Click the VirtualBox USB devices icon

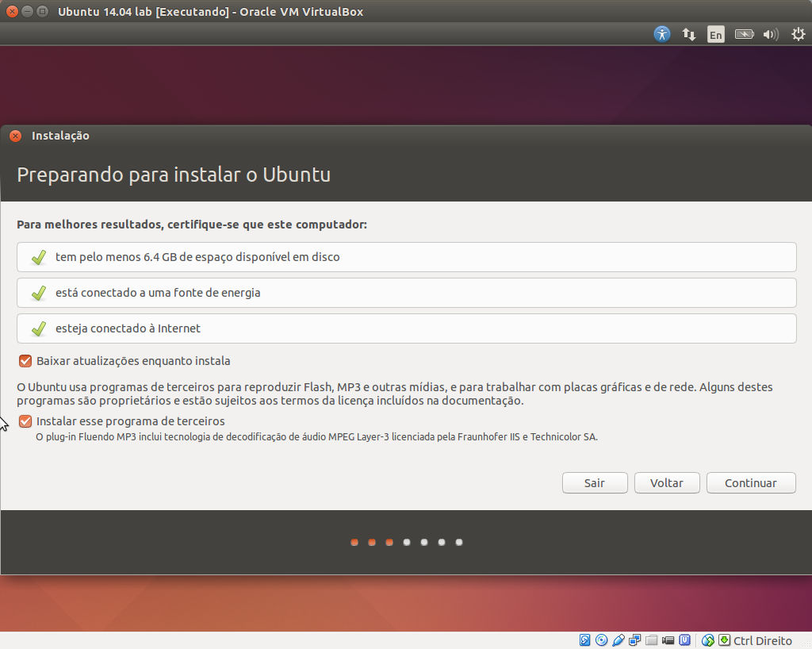[619, 640]
